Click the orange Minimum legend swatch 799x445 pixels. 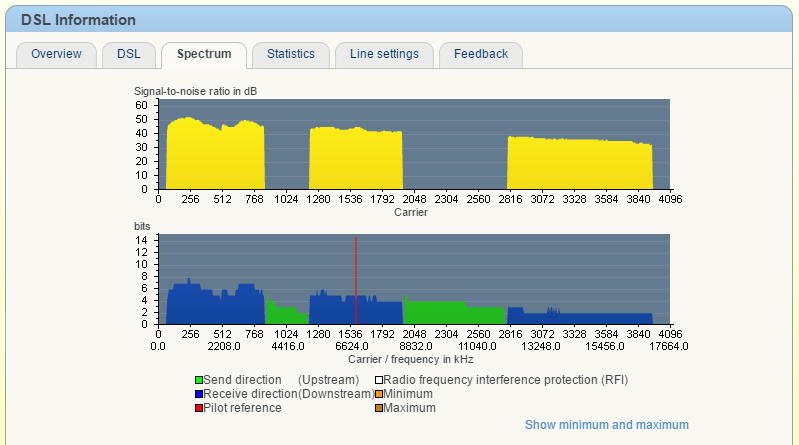point(379,394)
